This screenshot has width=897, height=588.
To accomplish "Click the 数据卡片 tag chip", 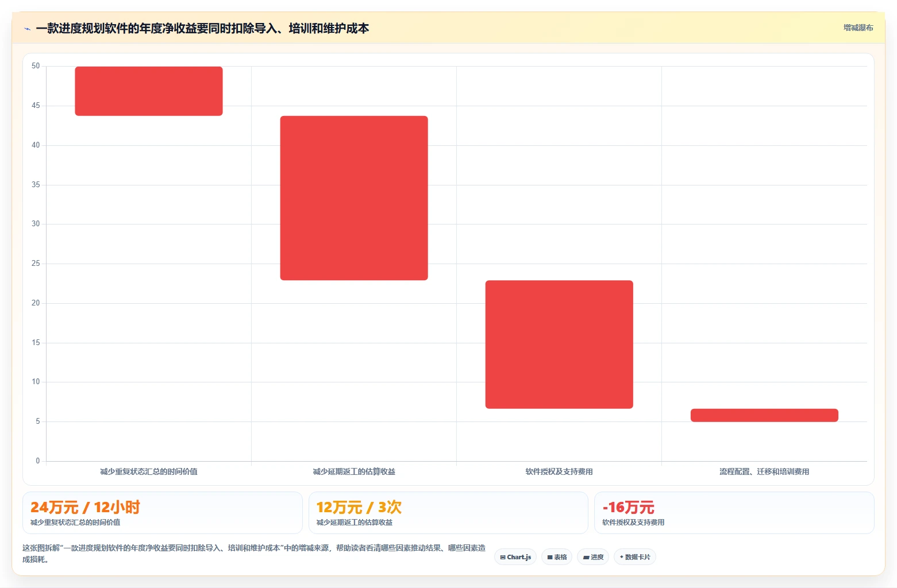I will (x=635, y=557).
